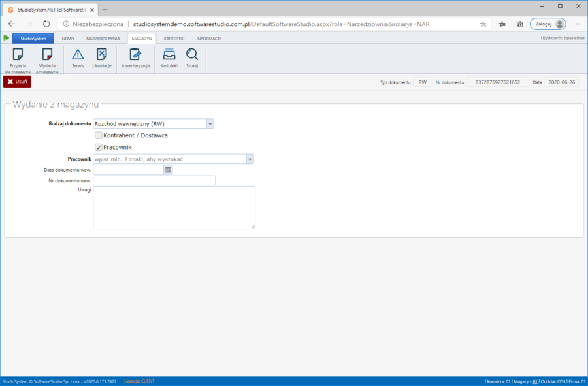Close the StudioSystem.NET browser tab
The width and height of the screenshot is (588, 386).
pyautogui.click(x=92, y=10)
